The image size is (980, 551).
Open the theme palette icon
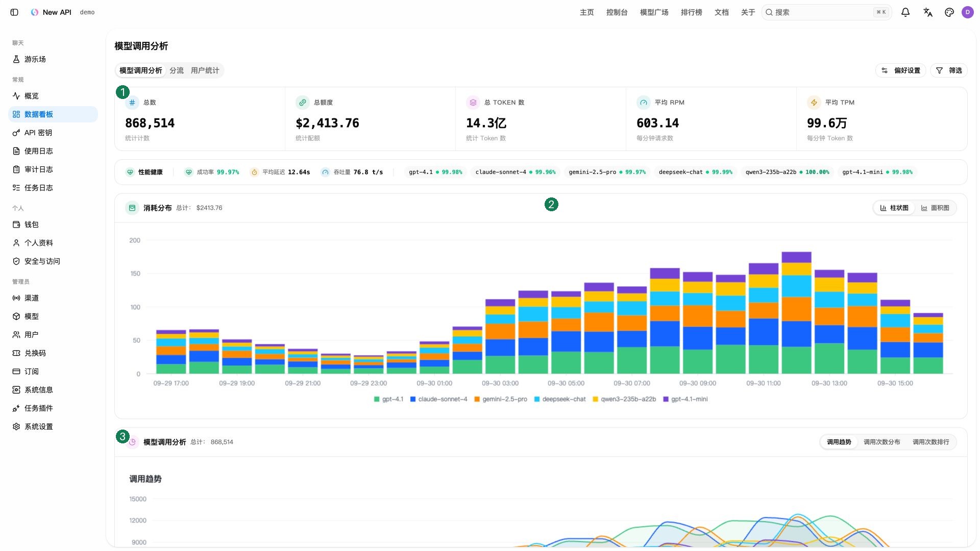tap(949, 12)
